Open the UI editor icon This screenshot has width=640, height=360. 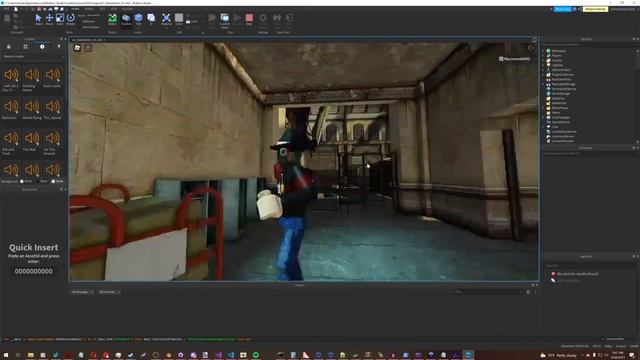click(151, 19)
